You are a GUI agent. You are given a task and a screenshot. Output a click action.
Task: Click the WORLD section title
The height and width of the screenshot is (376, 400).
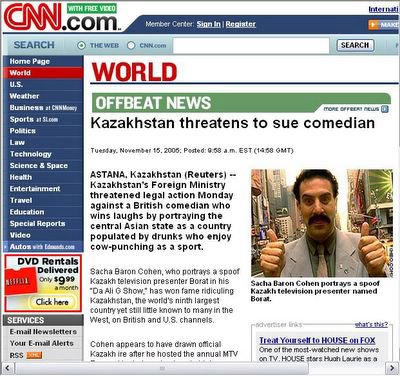[x=134, y=72]
